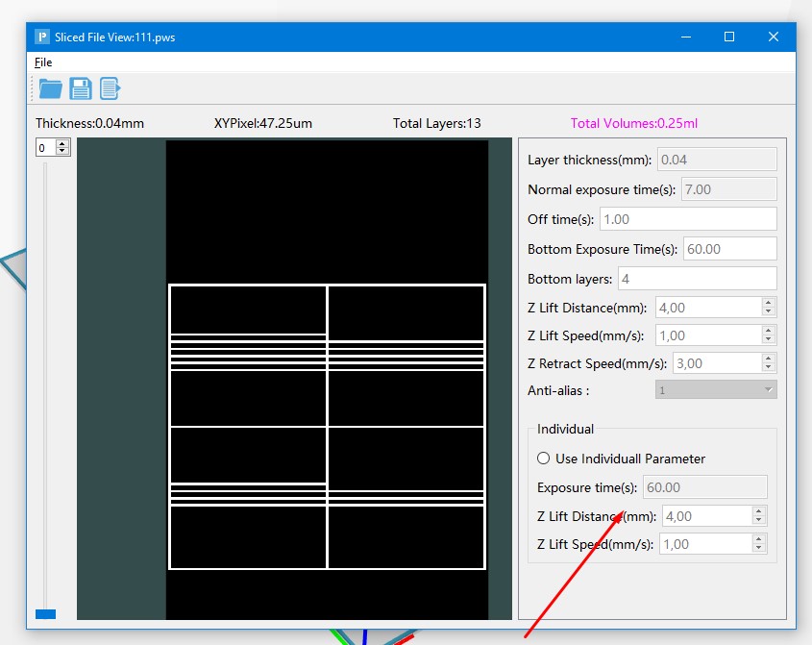Decrease the layer number spinner
Image resolution: width=812 pixels, height=645 pixels.
point(63,151)
